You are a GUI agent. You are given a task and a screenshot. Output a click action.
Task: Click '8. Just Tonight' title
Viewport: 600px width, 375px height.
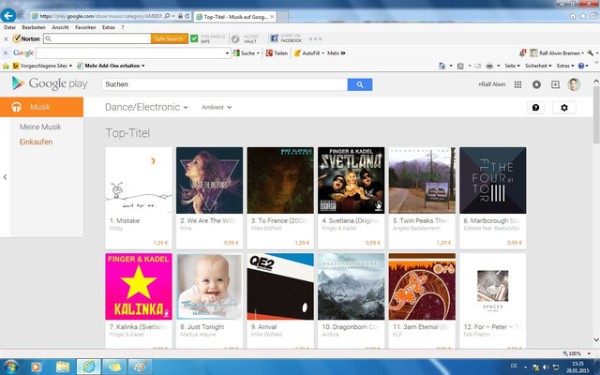[x=202, y=327]
